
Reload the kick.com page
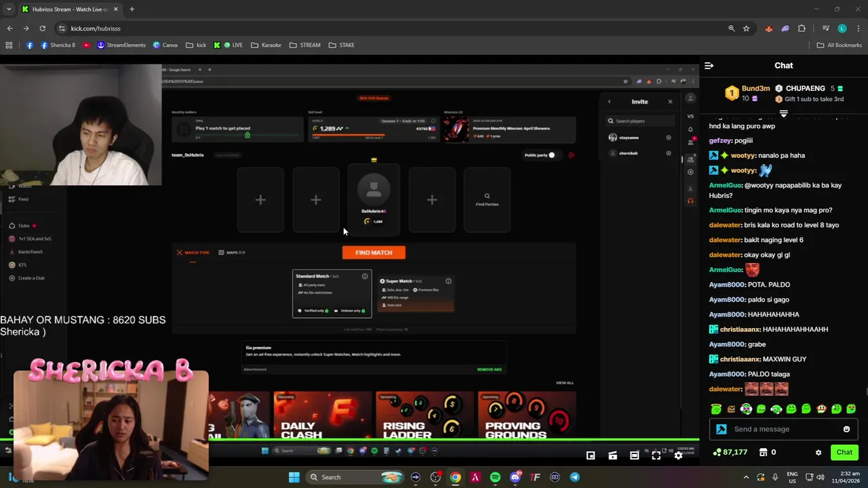coord(42,28)
